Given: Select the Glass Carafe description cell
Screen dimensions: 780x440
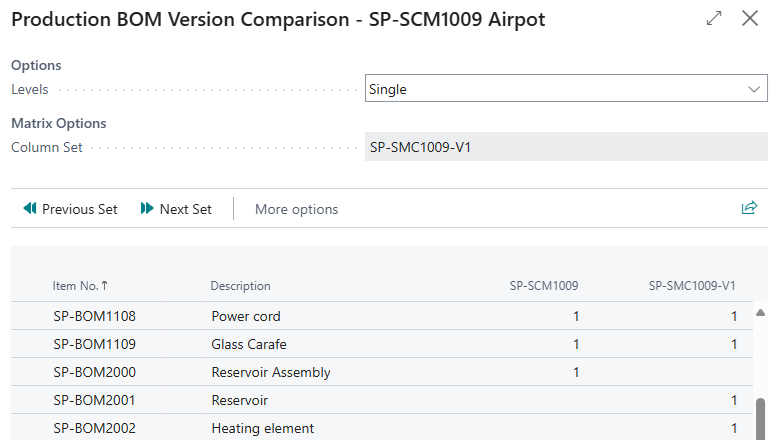Looking at the screenshot, I should point(249,344).
